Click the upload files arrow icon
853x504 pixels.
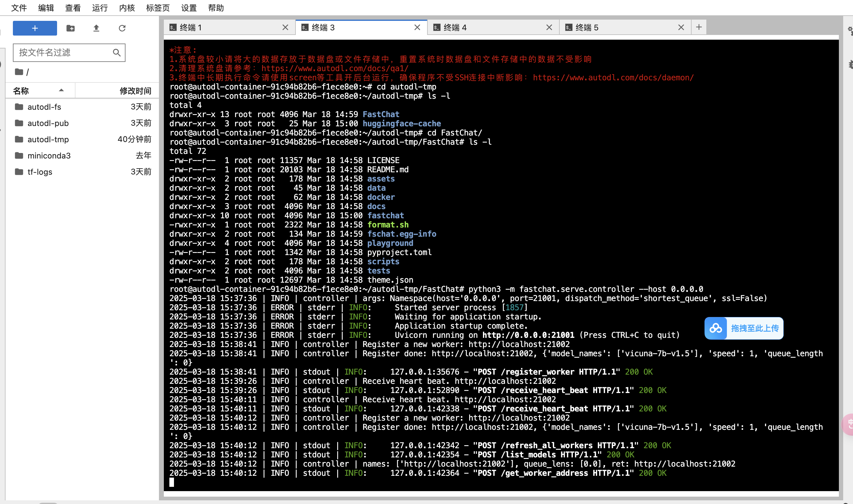tap(96, 28)
